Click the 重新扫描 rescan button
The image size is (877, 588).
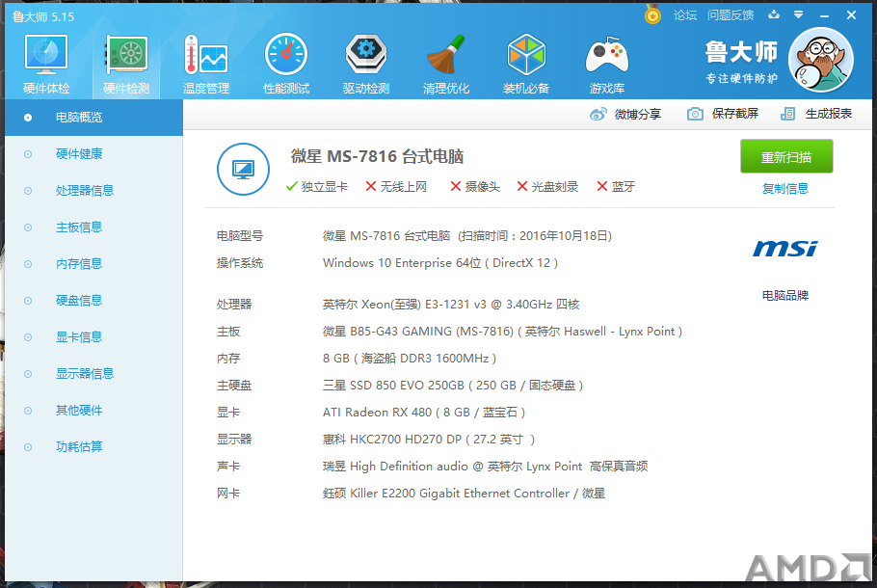coord(786,157)
